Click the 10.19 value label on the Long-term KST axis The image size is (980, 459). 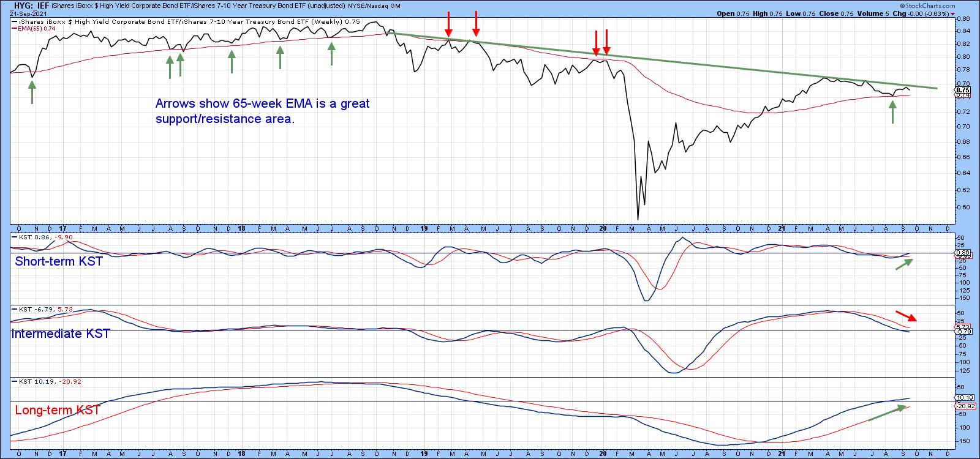(962, 397)
